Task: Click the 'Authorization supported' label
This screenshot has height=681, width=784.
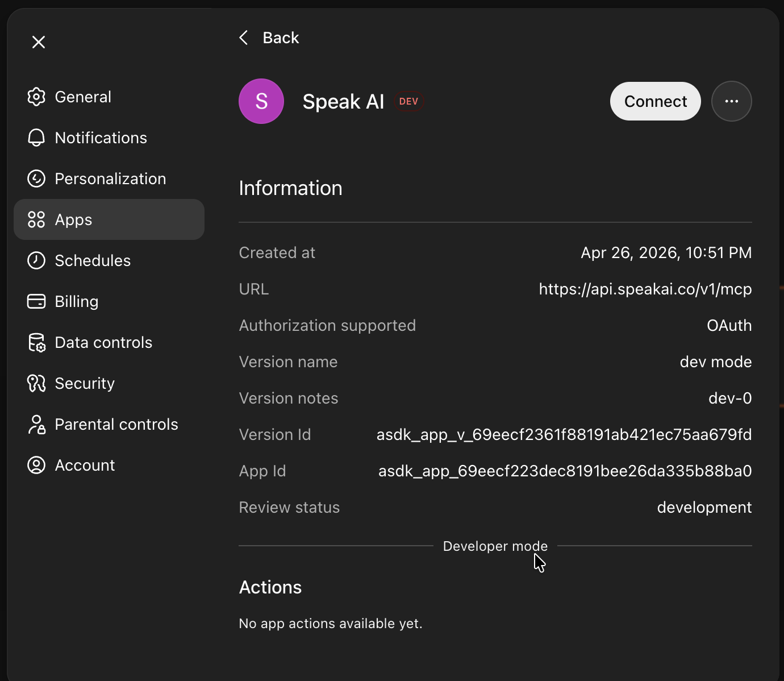Action: [327, 325]
